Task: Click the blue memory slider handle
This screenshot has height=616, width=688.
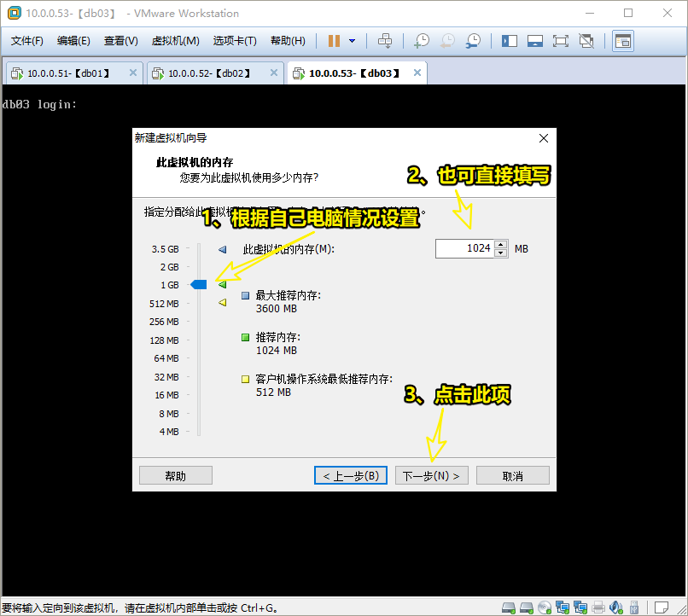Action: click(198, 285)
